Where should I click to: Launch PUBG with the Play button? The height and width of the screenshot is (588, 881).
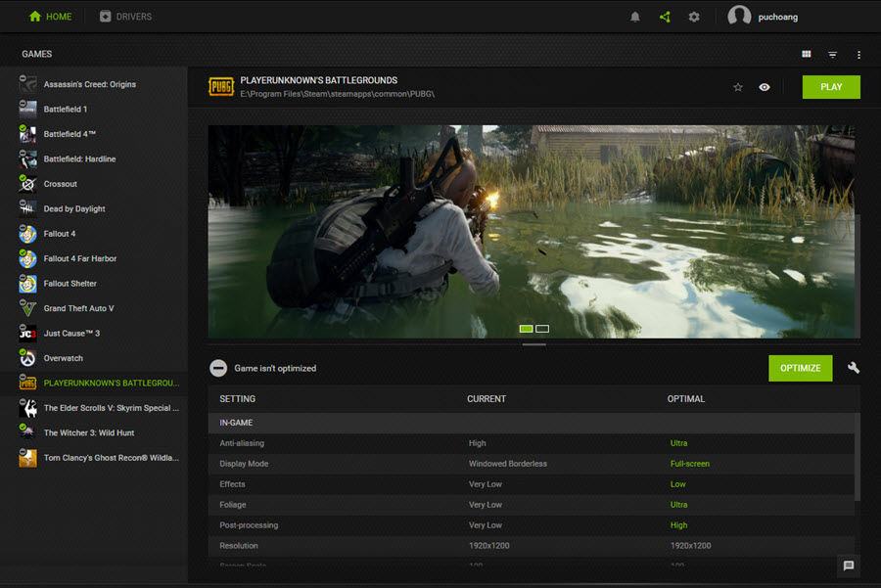tap(831, 87)
